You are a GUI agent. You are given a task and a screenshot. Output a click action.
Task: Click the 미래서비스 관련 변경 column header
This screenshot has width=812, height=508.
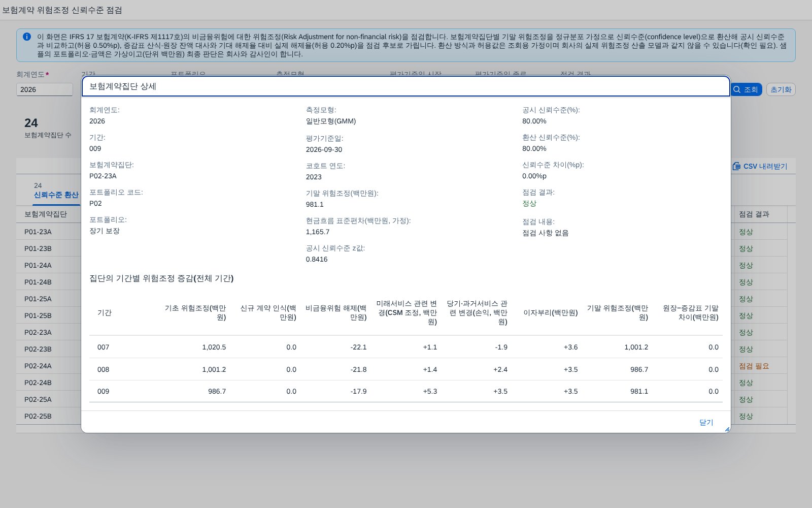point(407,312)
